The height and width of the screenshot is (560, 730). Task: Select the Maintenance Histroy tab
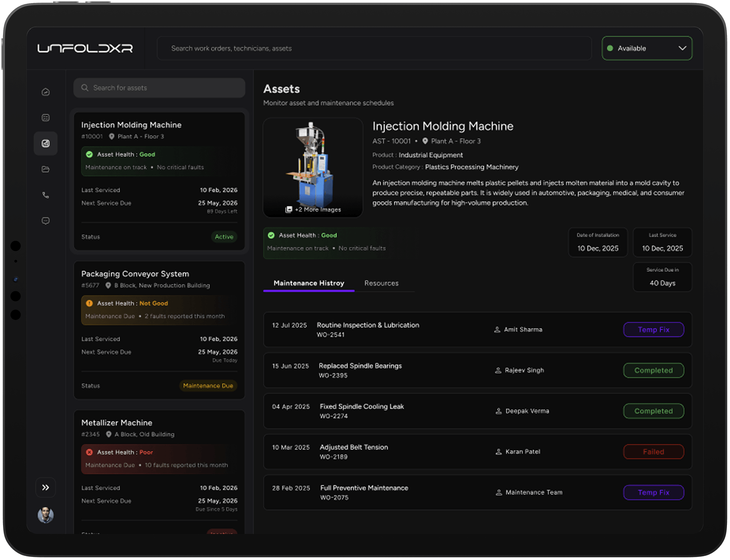click(309, 283)
